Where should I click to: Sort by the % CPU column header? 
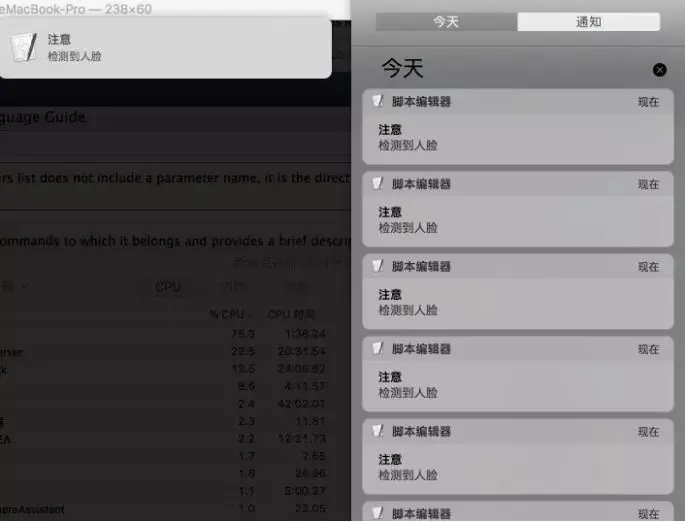click(x=231, y=315)
